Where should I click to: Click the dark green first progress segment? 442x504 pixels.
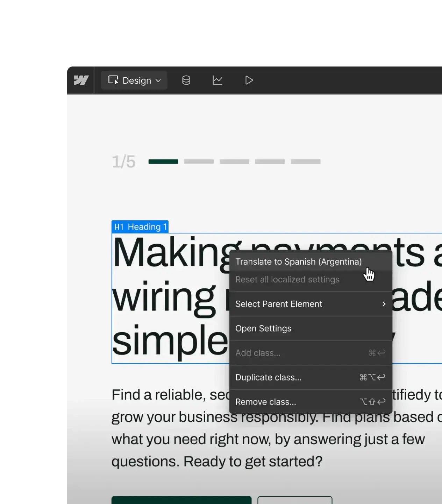point(163,161)
